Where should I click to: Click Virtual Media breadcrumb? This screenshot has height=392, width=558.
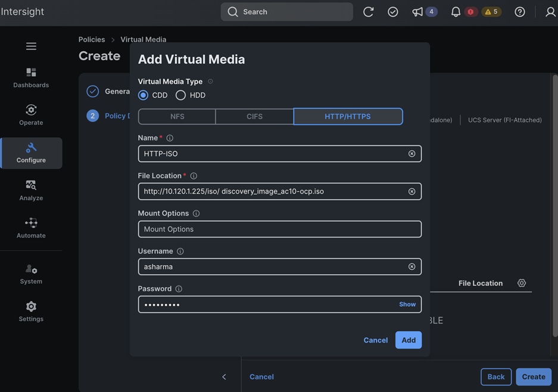[143, 39]
